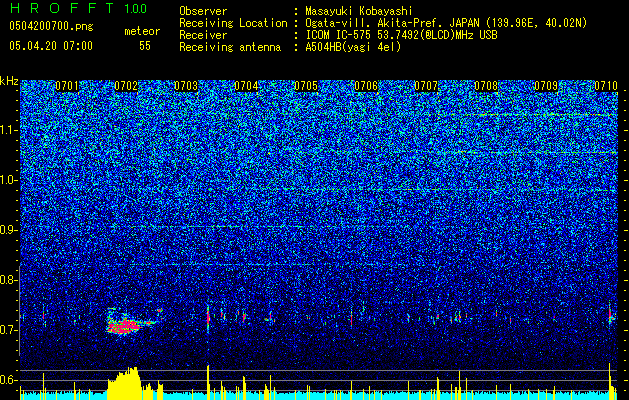Click the 0710 time marker

click(606, 86)
